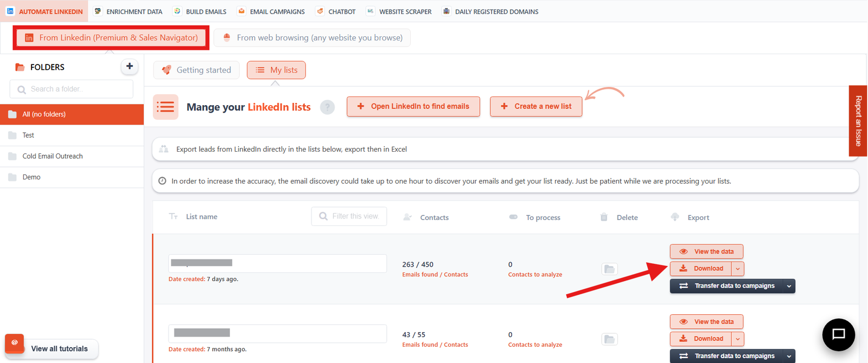Viewport: 868px width, 363px height.
Task: Switch to My lists tab
Action: click(276, 70)
